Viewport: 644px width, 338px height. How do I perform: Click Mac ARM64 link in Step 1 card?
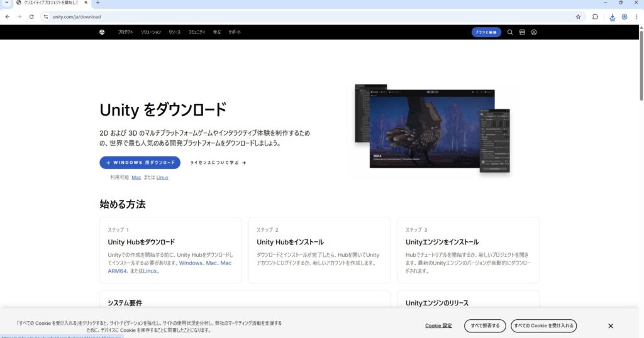(x=170, y=267)
